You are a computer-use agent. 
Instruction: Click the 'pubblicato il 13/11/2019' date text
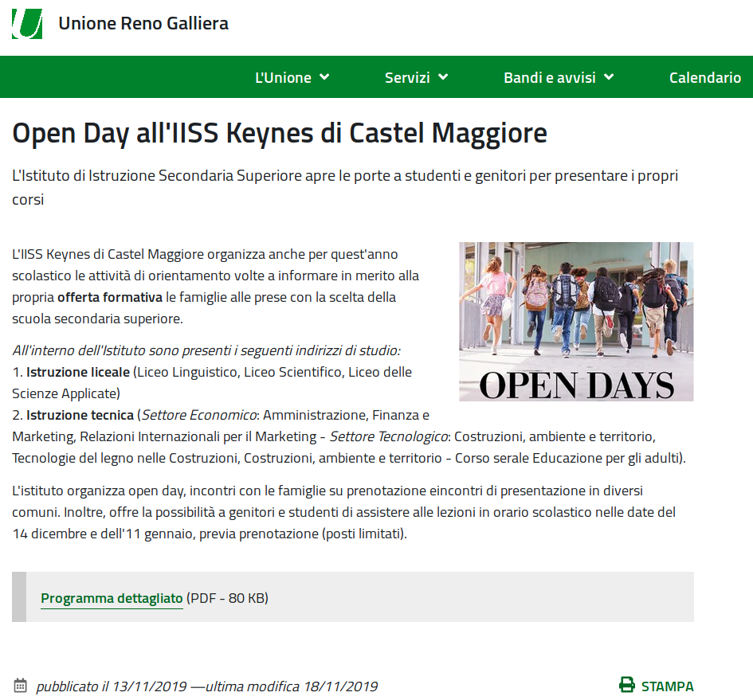[x=112, y=686]
